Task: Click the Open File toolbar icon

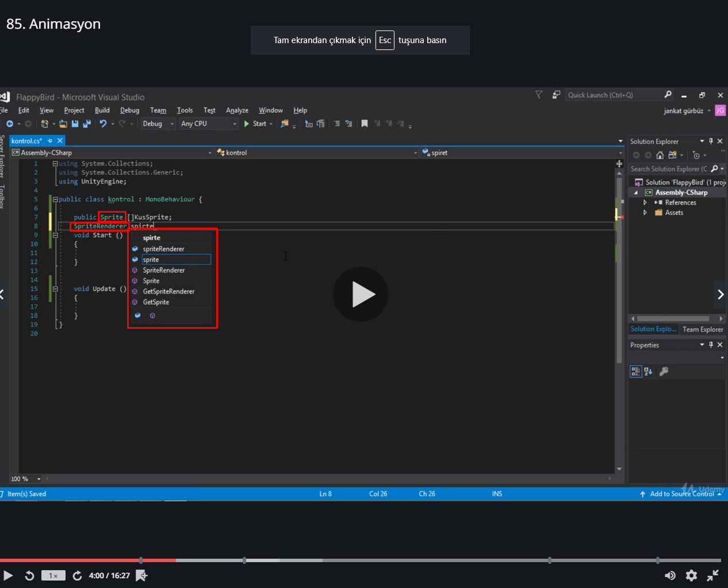Action: point(63,124)
